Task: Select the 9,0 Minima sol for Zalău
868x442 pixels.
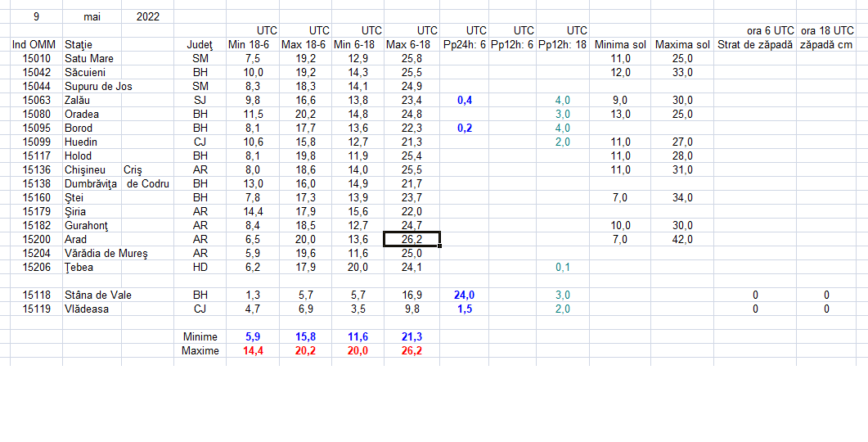Action: pyautogui.click(x=620, y=100)
